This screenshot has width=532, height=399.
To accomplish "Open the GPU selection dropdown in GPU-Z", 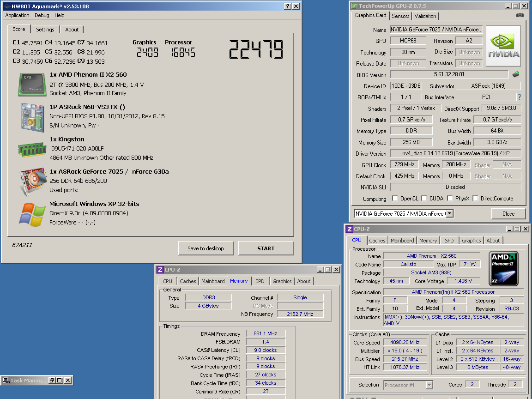I will 449,213.
